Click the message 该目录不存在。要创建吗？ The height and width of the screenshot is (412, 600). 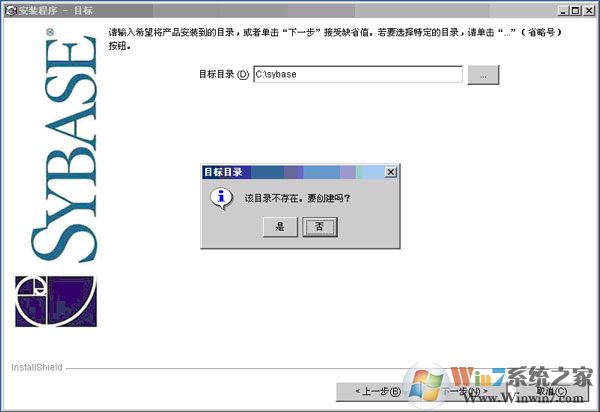[297, 198]
